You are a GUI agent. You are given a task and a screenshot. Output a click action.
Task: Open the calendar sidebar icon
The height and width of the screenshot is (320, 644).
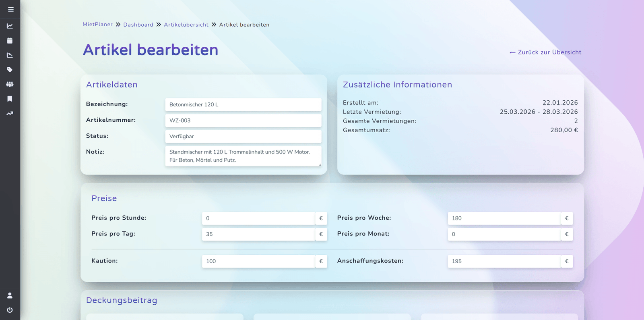[10, 41]
